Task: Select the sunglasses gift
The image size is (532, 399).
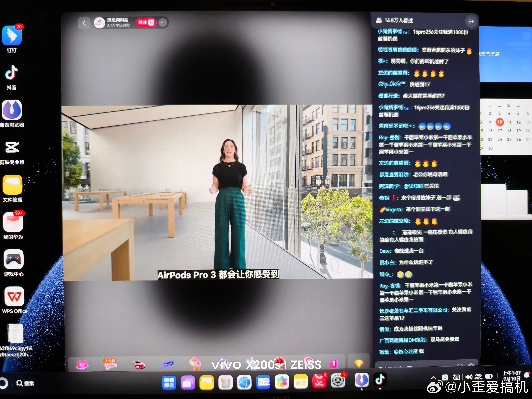Action: 167,365
